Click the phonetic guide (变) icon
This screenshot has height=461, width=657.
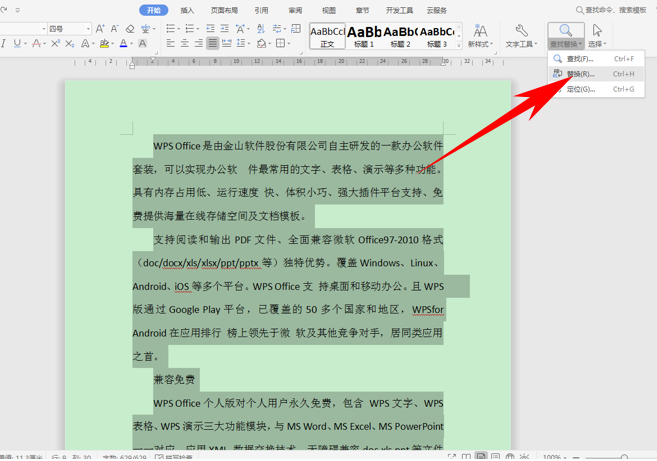[145, 28]
